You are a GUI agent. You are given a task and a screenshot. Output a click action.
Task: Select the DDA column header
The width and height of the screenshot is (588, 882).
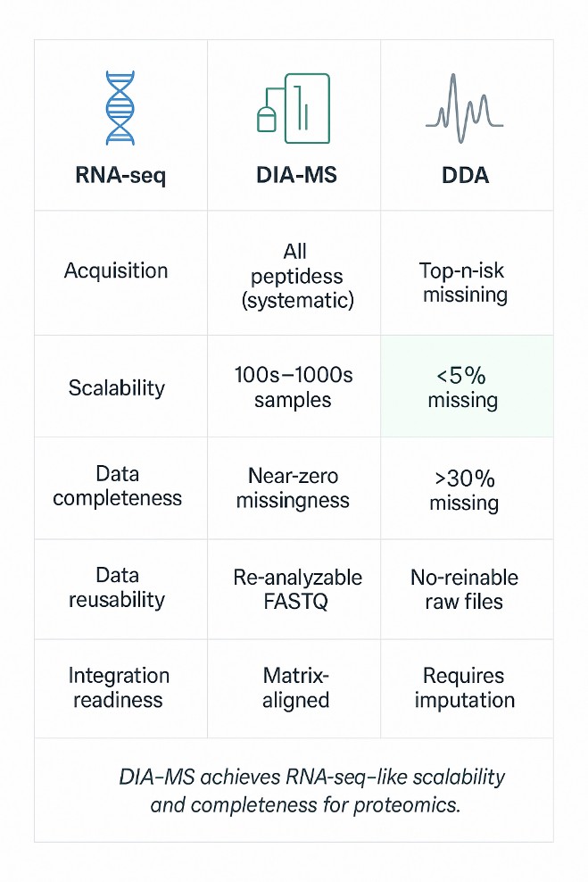pos(465,174)
